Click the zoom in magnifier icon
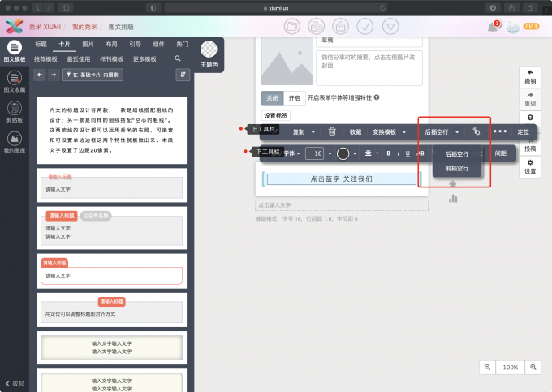 click(x=533, y=368)
